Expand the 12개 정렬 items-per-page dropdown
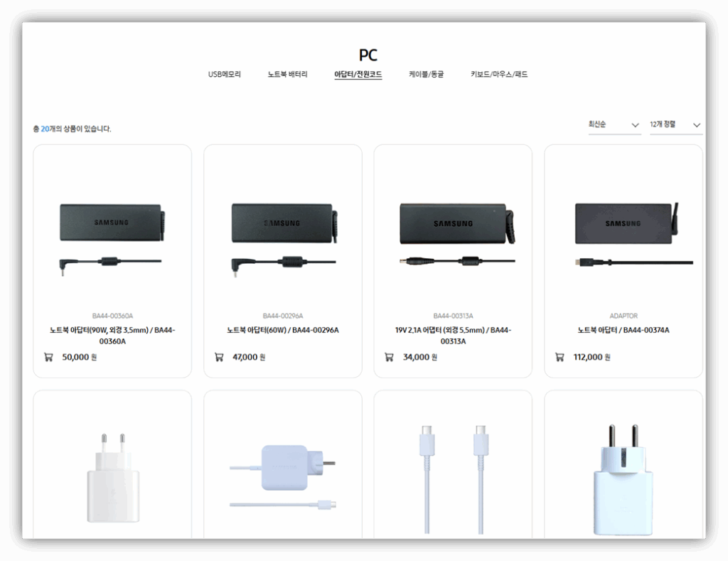This screenshot has height=561, width=728. coord(675,125)
